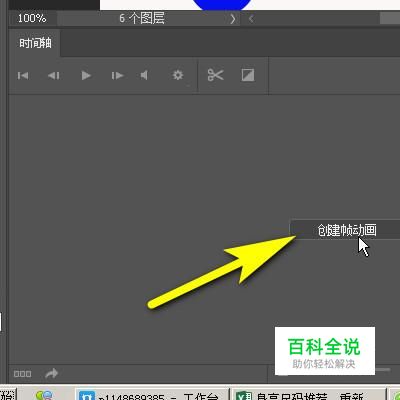Mute timeline audio playback

[144, 75]
